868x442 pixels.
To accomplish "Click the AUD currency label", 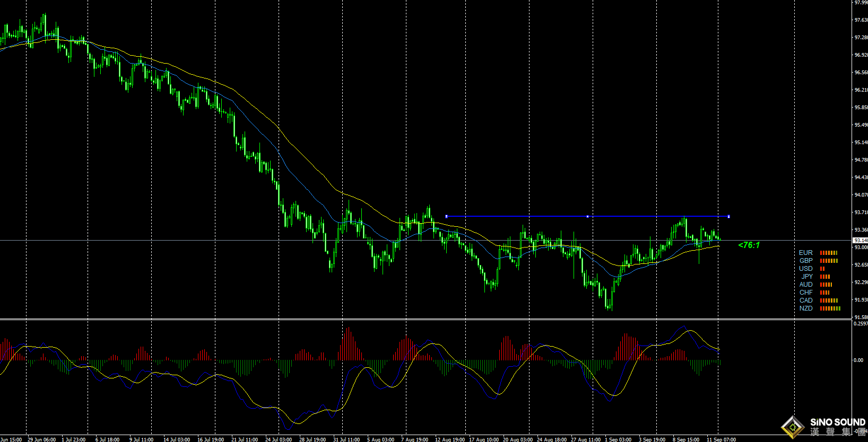I will pyautogui.click(x=806, y=285).
